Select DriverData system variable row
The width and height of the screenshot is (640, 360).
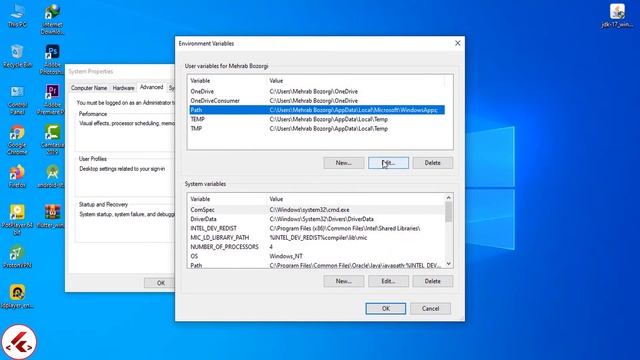[317, 219]
